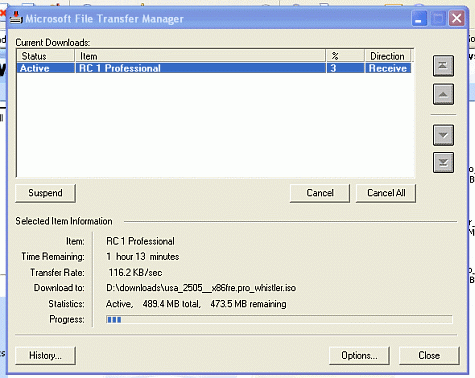Click the download path usa_2505__x86fre.pro_whistler.iso

[201, 288]
